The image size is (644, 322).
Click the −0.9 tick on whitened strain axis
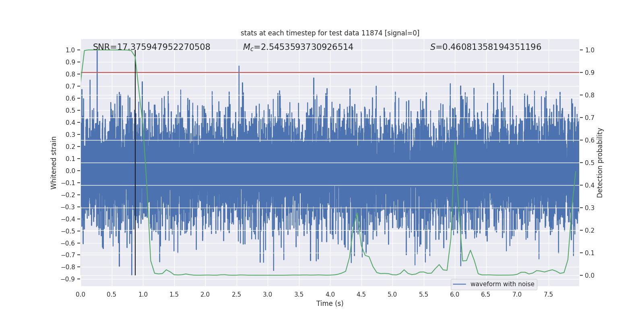[68, 279]
